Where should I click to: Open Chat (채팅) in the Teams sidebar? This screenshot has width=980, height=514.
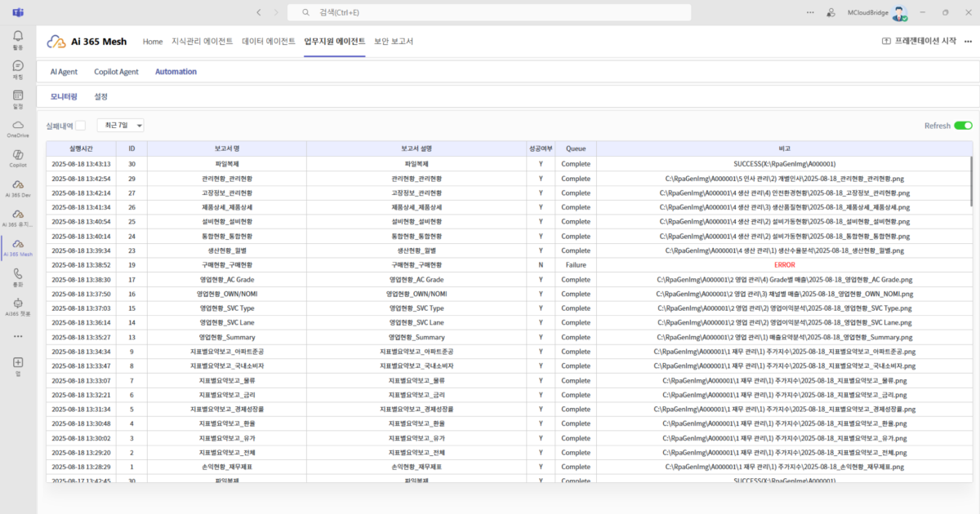[18, 66]
